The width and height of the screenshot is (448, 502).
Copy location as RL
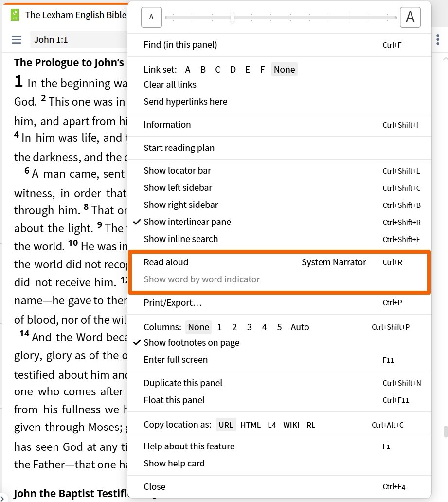[x=311, y=425]
